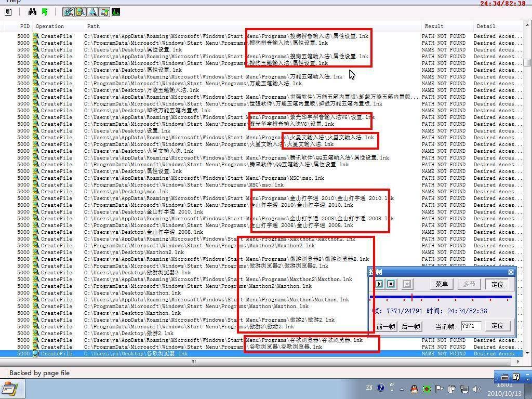Screen dimensions: 532x399
Task: Click the volume speaker tray icon
Action: pos(477,389)
